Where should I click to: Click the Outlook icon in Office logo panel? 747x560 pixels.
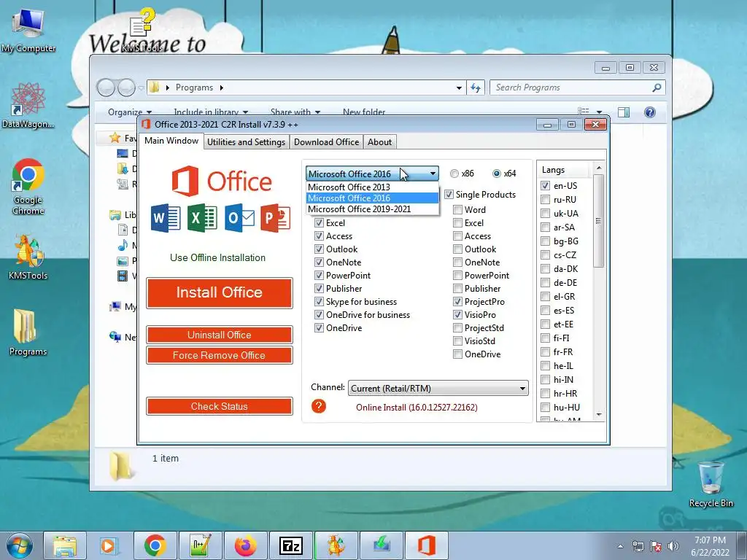[x=239, y=218]
